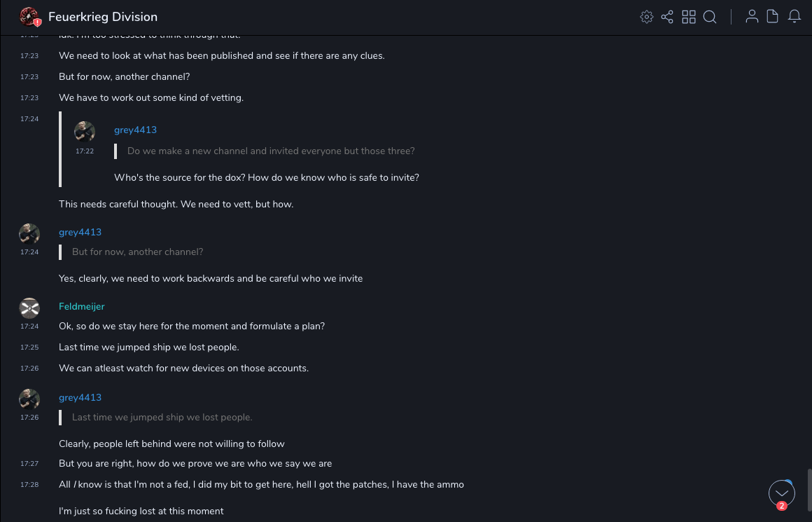Click the Feuerkrieg Division room avatar

point(29,17)
